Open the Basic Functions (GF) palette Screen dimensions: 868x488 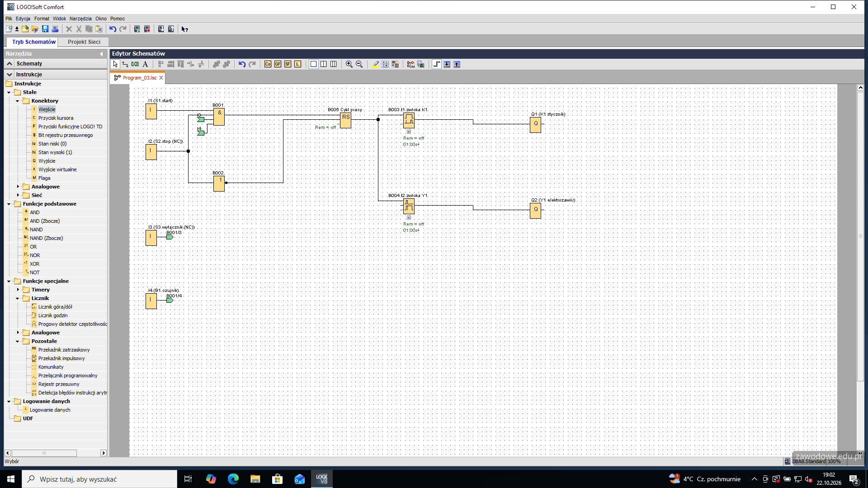coord(278,64)
